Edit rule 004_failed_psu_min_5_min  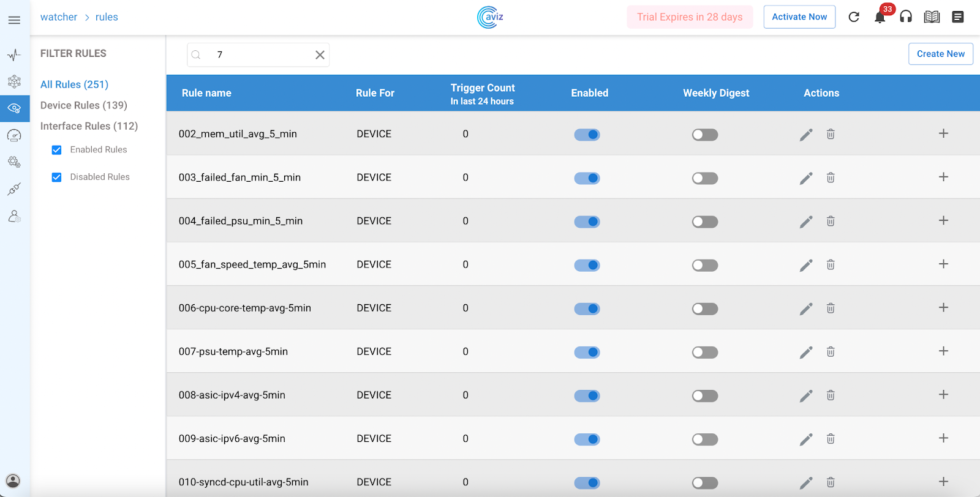(806, 222)
